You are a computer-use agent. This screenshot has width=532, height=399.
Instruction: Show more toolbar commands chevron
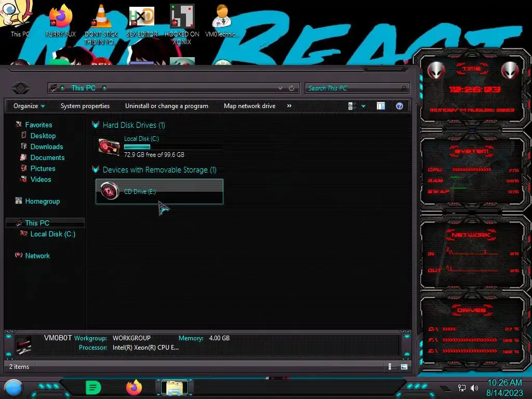(289, 106)
